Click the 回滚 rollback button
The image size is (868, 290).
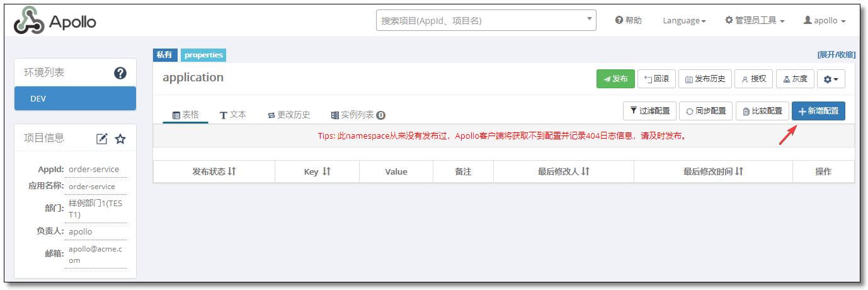(656, 79)
